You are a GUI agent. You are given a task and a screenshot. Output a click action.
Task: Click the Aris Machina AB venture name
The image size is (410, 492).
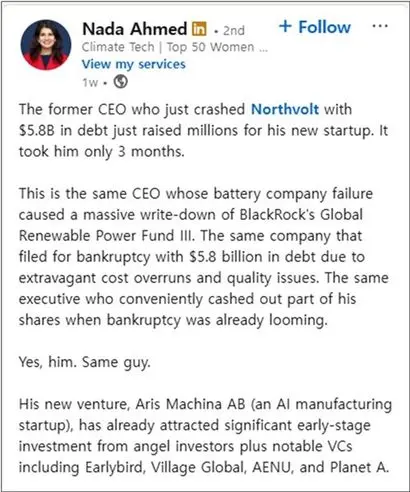[x=190, y=404]
